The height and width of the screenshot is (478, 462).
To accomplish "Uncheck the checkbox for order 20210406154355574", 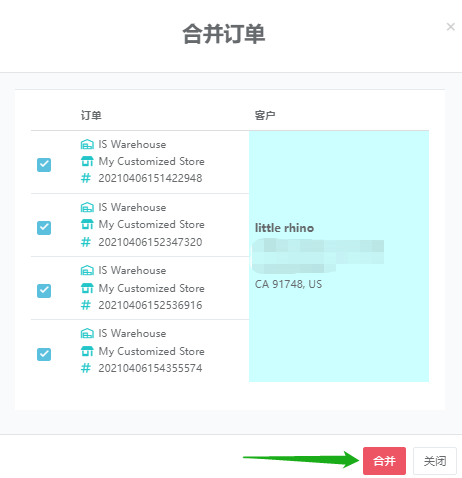I will tap(44, 354).
